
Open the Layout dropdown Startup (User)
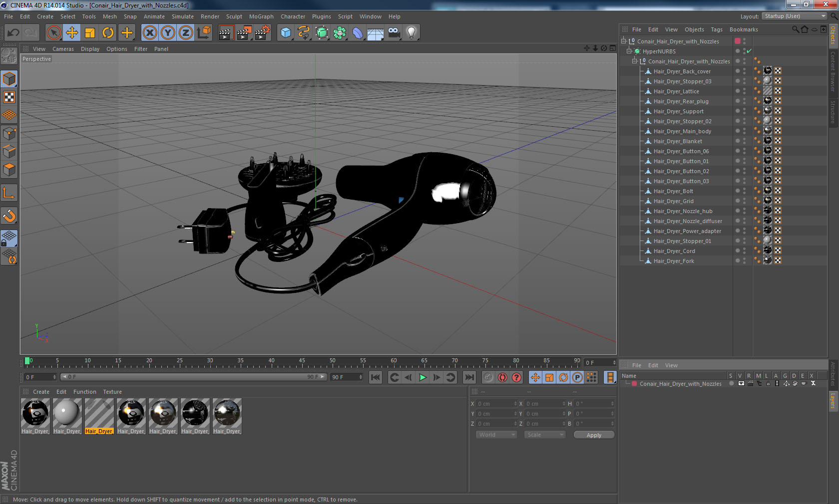[x=795, y=16]
